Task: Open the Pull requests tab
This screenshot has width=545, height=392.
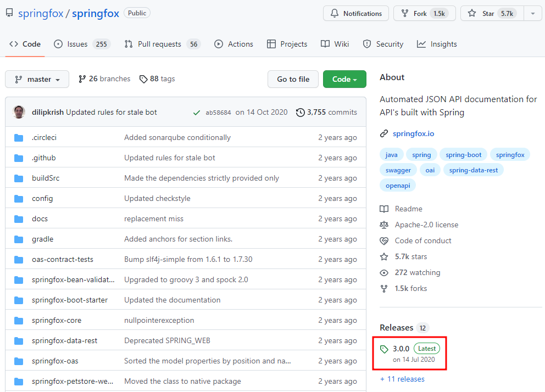Action: pyautogui.click(x=162, y=44)
